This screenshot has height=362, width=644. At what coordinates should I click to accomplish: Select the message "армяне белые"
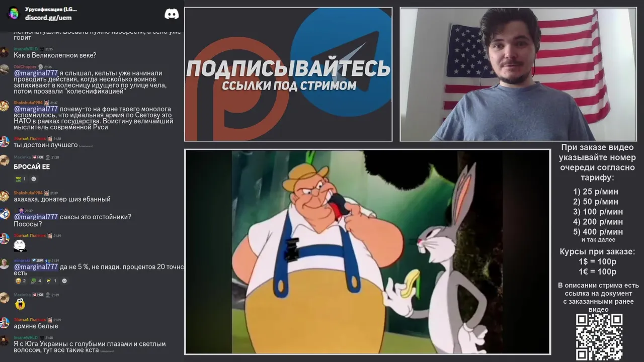coord(36,326)
